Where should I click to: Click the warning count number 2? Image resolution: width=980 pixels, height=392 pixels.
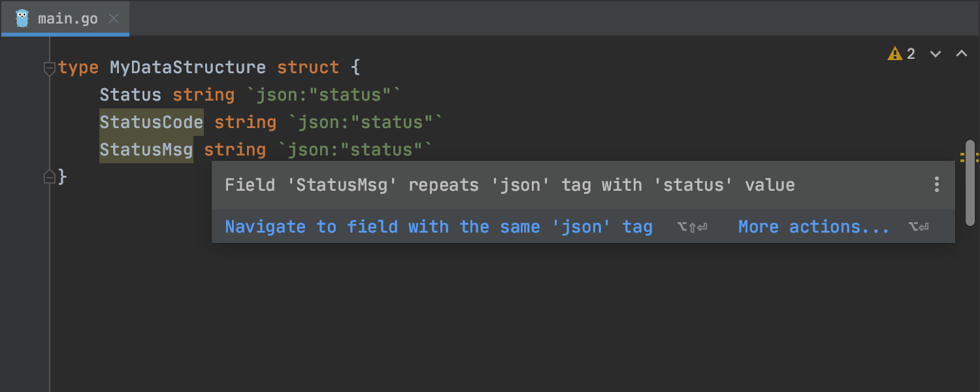point(911,54)
